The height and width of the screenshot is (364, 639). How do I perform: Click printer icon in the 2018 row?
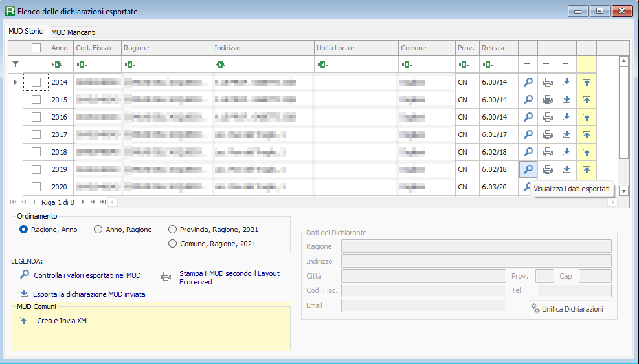pos(548,152)
